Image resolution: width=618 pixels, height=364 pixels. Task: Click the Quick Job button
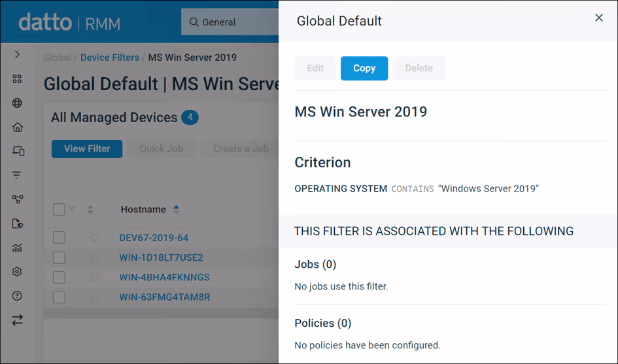click(x=162, y=149)
